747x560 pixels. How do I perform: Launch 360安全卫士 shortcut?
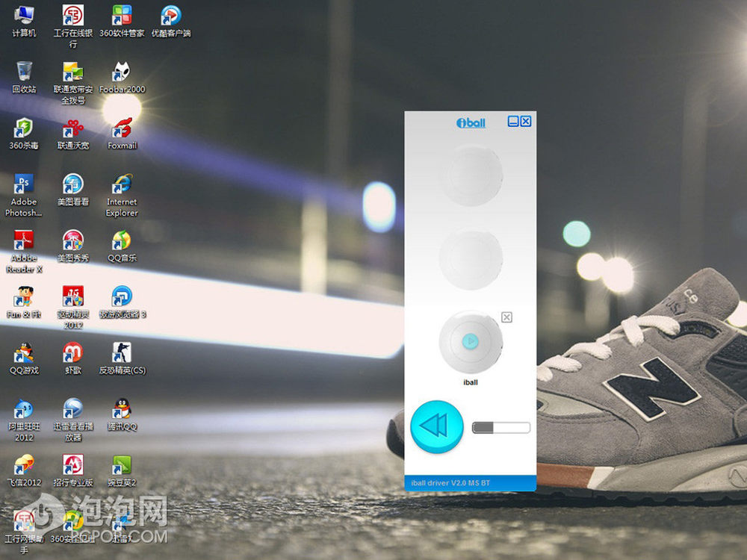click(x=73, y=526)
